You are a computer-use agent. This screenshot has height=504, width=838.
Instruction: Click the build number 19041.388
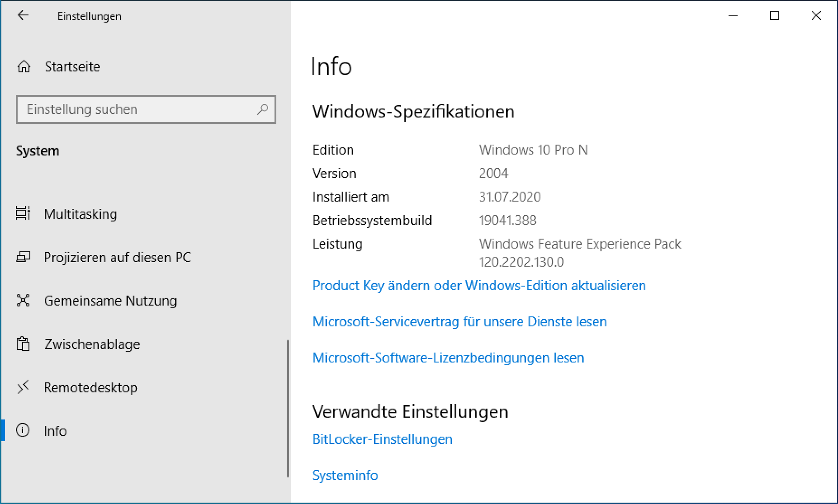coord(507,220)
